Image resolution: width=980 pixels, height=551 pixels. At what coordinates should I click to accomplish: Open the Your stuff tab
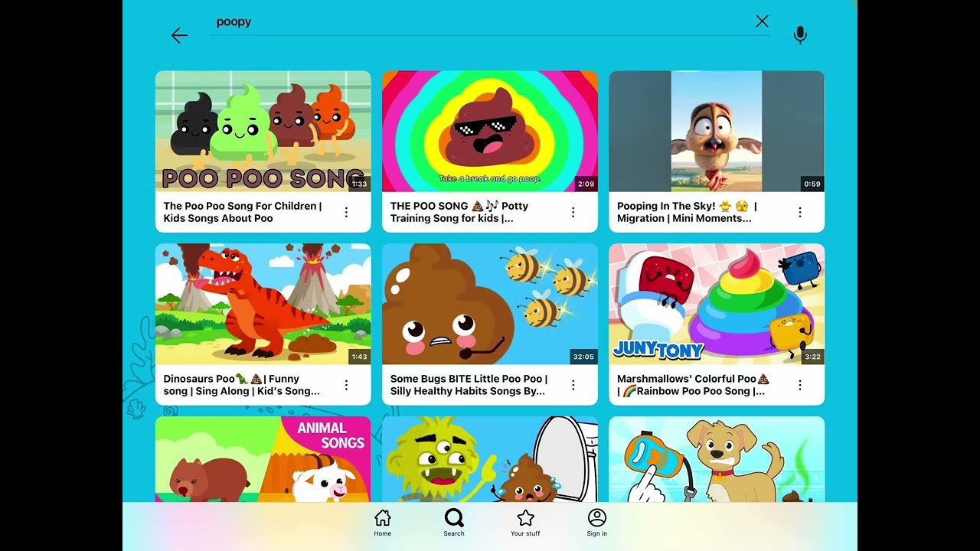[x=525, y=523]
